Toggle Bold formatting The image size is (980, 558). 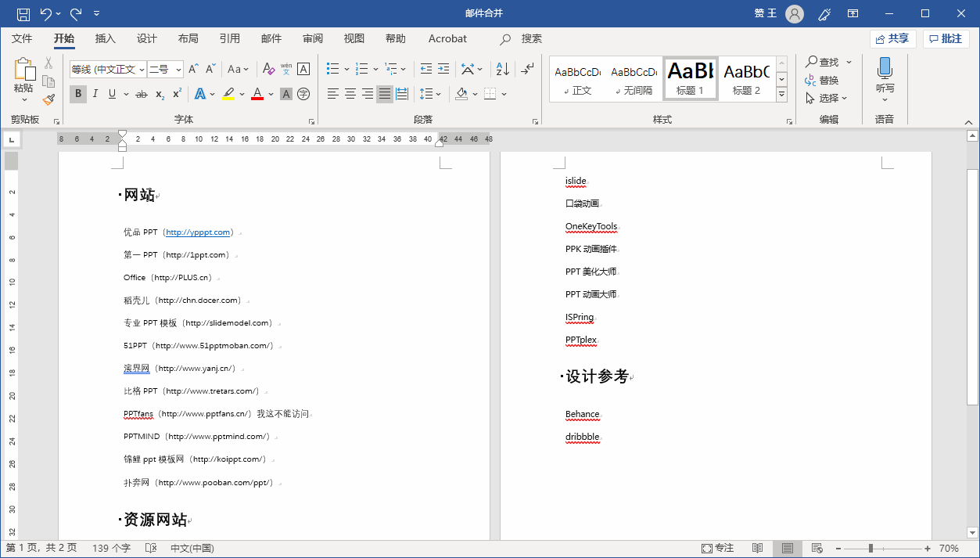pyautogui.click(x=77, y=94)
